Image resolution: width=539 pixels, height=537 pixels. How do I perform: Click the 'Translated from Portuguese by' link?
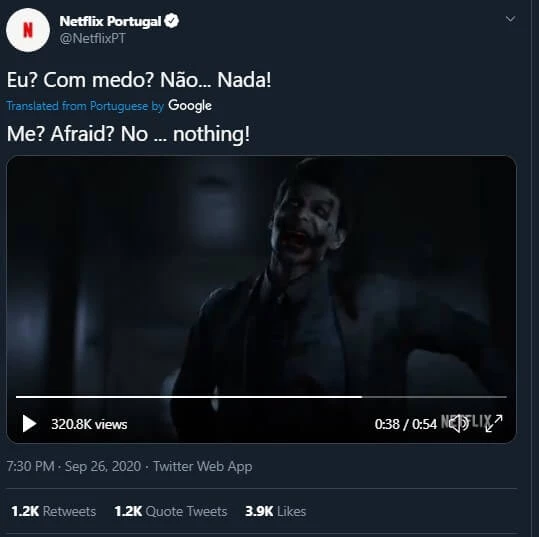pyautogui.click(x=85, y=106)
